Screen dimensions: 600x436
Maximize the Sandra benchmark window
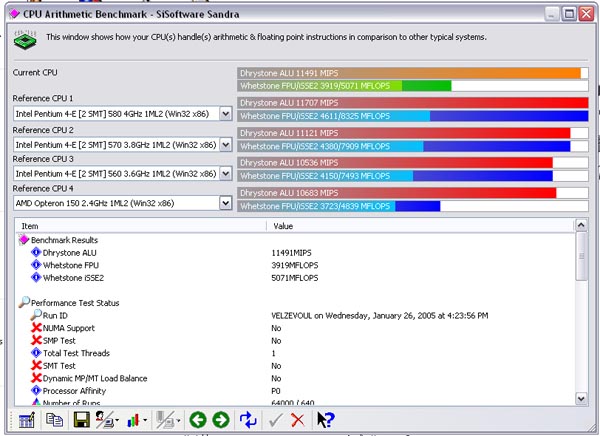pos(569,14)
